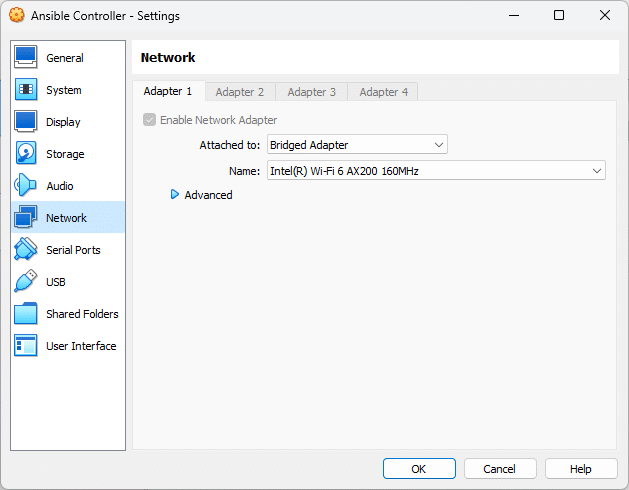The image size is (629, 490).
Task: Open the Display monitor icon
Action: (26, 122)
